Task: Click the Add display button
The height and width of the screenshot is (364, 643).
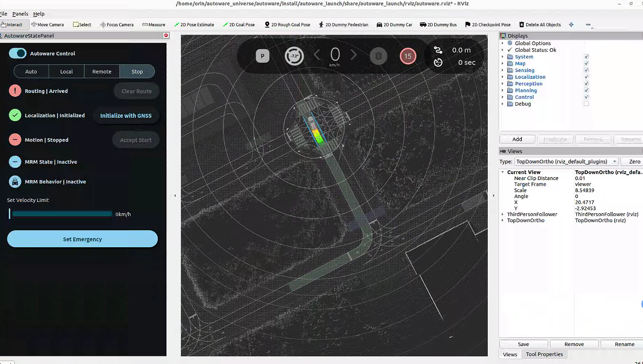Action: pos(517,139)
